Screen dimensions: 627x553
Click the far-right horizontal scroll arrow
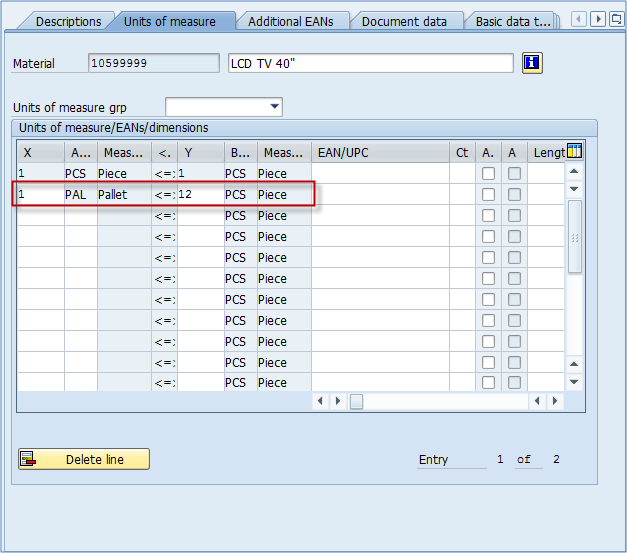click(x=554, y=401)
